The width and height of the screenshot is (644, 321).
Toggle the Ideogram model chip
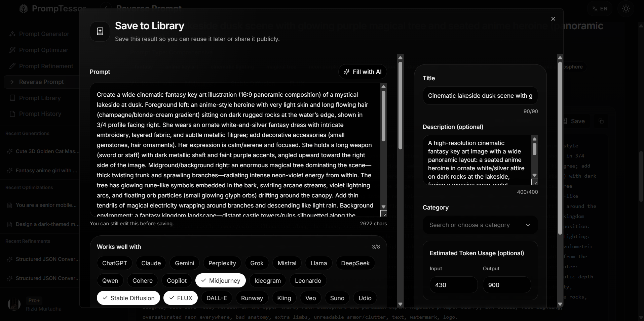pyautogui.click(x=268, y=281)
